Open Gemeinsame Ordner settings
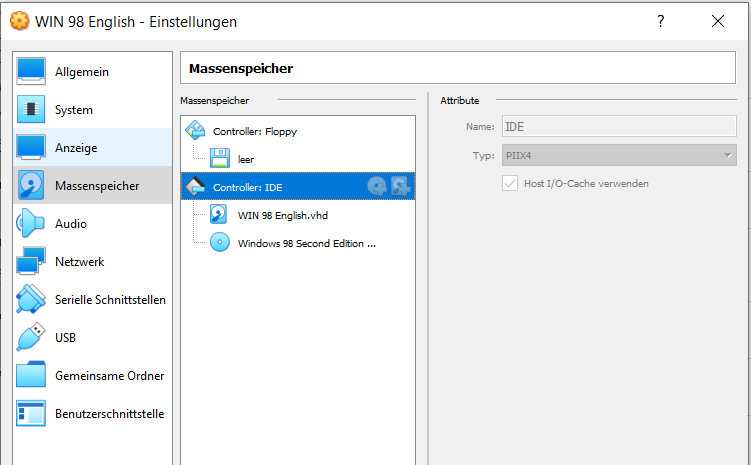Viewport: 751px width, 465px height. 92,375
